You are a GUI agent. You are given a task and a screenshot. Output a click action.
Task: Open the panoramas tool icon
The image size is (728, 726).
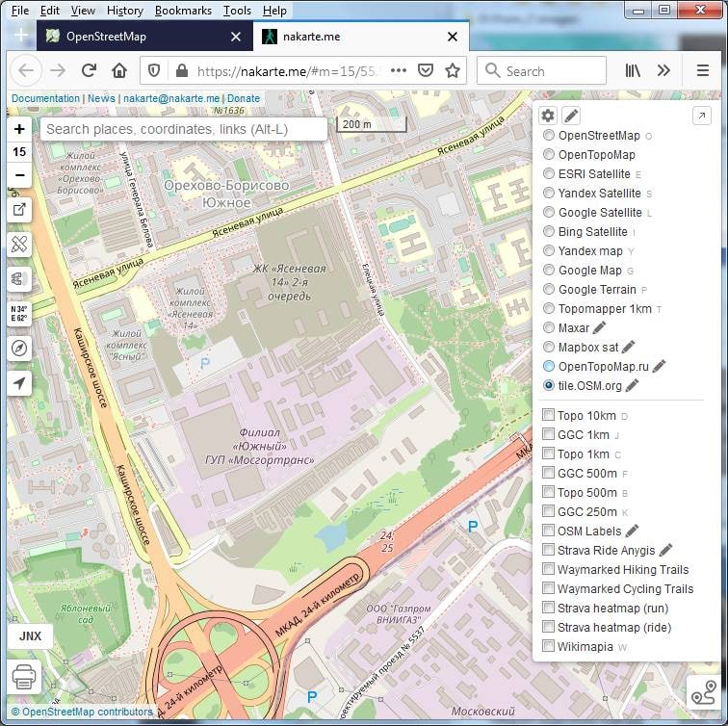click(19, 279)
